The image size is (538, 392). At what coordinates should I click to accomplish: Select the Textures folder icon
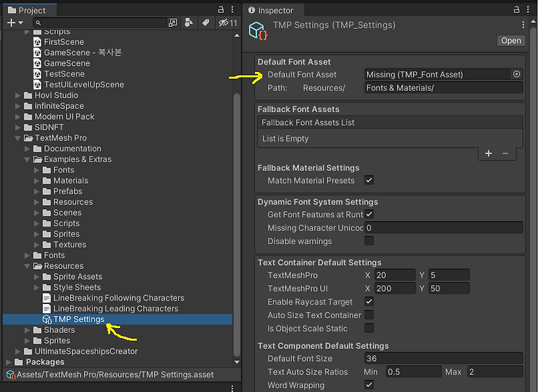[46, 245]
